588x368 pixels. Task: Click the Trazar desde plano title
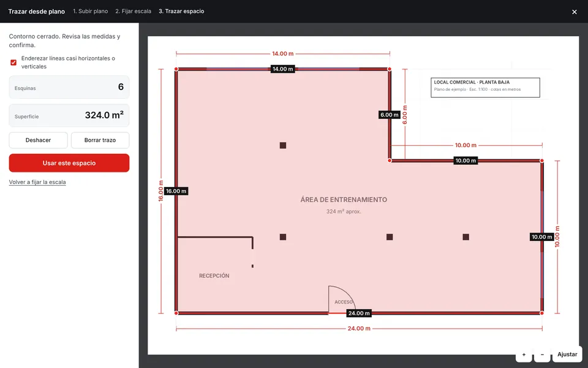[x=36, y=12]
